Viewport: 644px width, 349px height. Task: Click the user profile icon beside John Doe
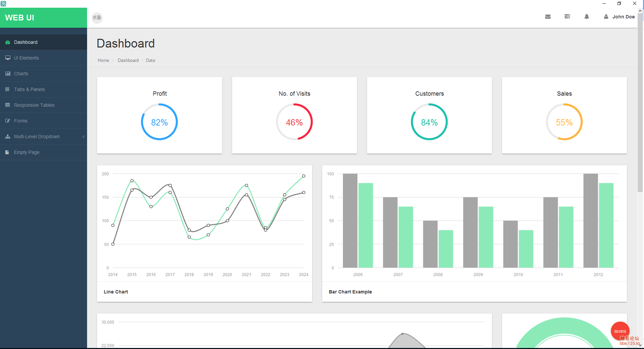(606, 17)
